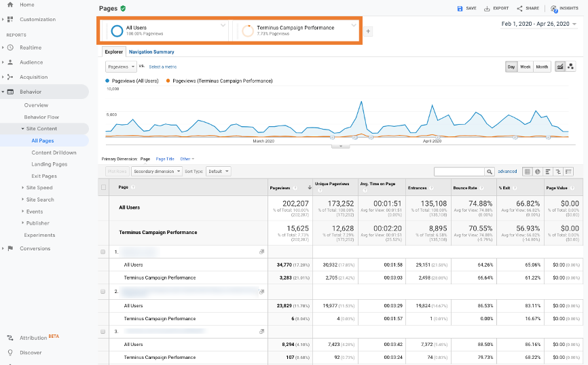Expand the Site Speed section
Viewport: 588px width, 365px height.
click(x=22, y=187)
